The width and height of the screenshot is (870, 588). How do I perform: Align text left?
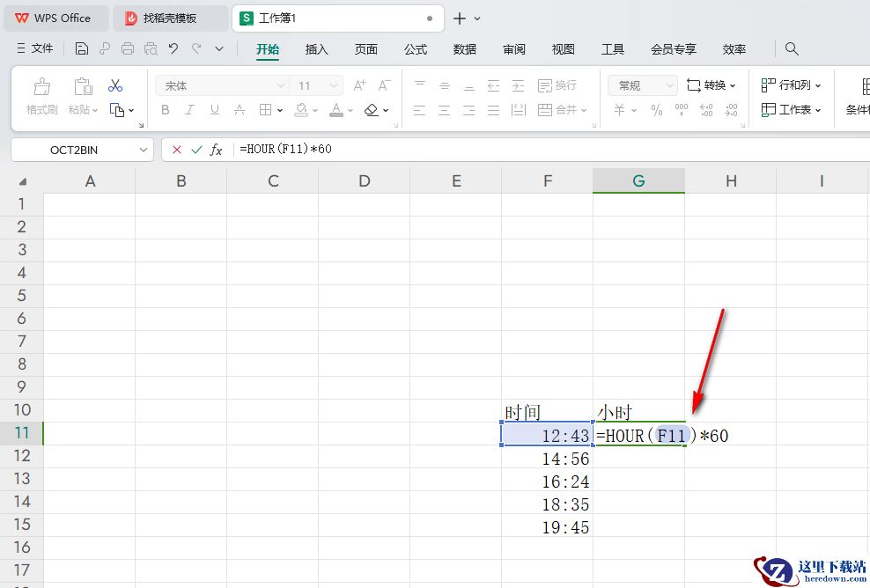[x=420, y=110]
